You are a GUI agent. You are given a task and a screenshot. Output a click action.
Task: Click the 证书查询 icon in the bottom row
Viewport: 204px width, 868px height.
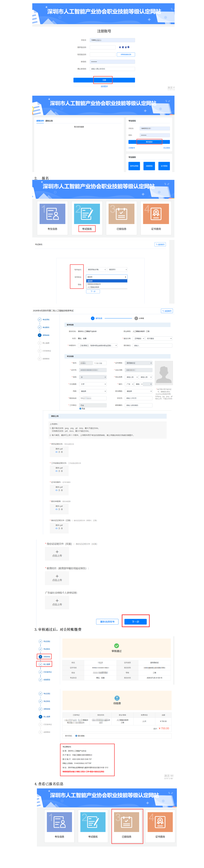pos(160,822)
